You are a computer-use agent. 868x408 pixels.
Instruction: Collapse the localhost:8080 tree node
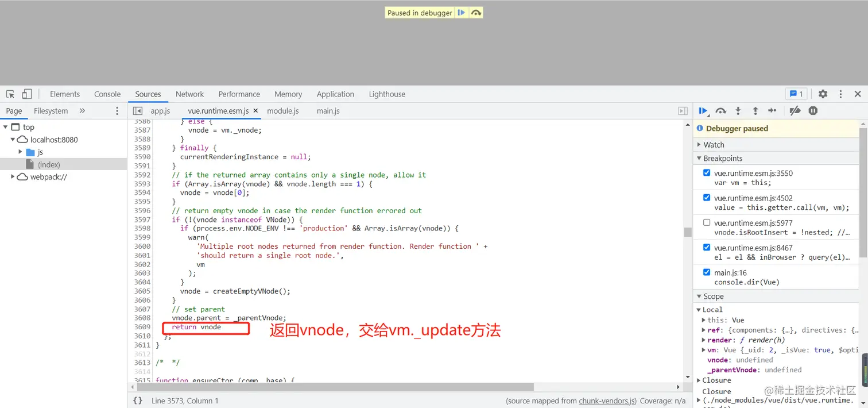click(x=13, y=140)
